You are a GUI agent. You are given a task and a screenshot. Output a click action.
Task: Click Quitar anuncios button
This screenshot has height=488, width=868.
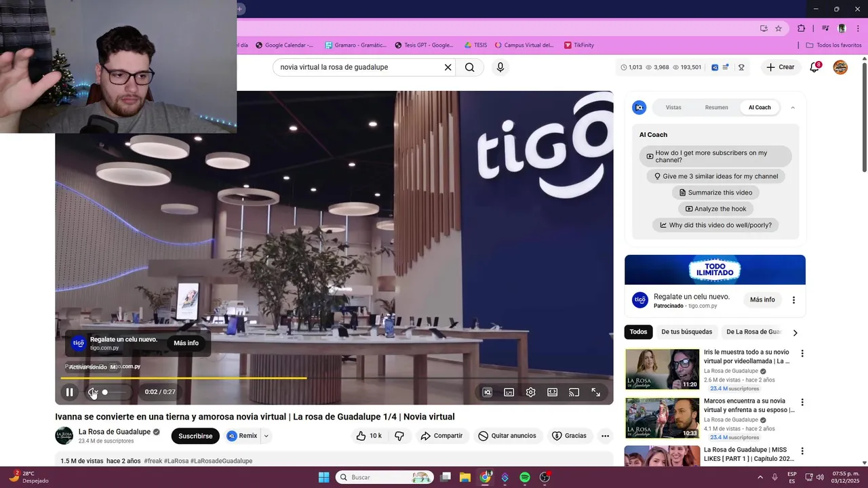click(507, 436)
